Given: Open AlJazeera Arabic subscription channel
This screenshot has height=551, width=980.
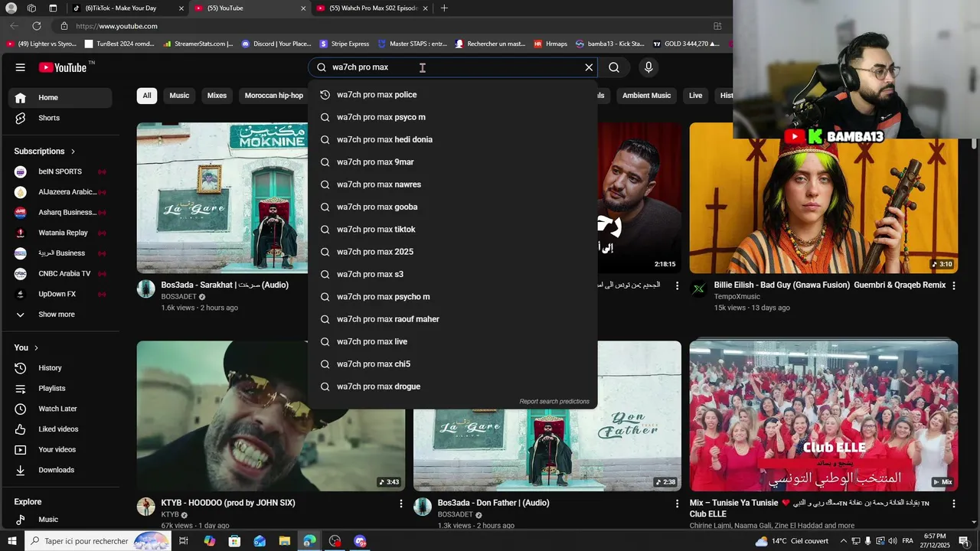Looking at the screenshot, I should click(x=60, y=192).
